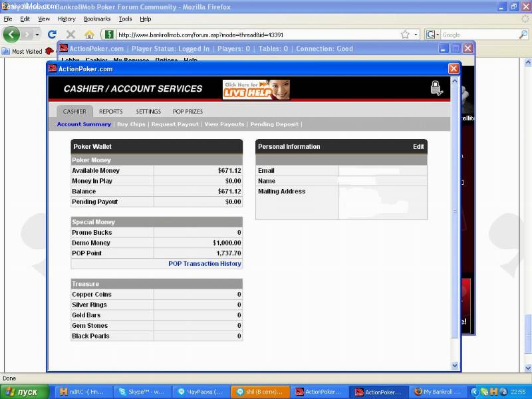Open the Request Payout link

(x=175, y=124)
